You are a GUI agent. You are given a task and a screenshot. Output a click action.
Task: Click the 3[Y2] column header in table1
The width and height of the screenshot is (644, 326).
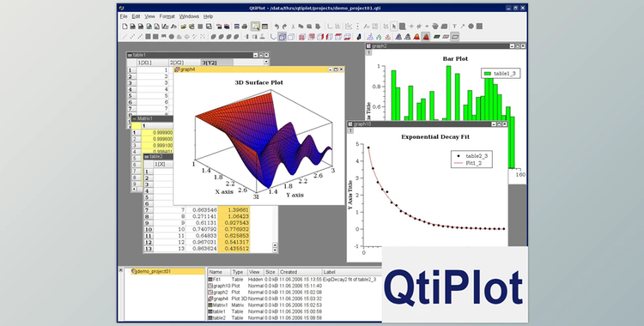216,63
